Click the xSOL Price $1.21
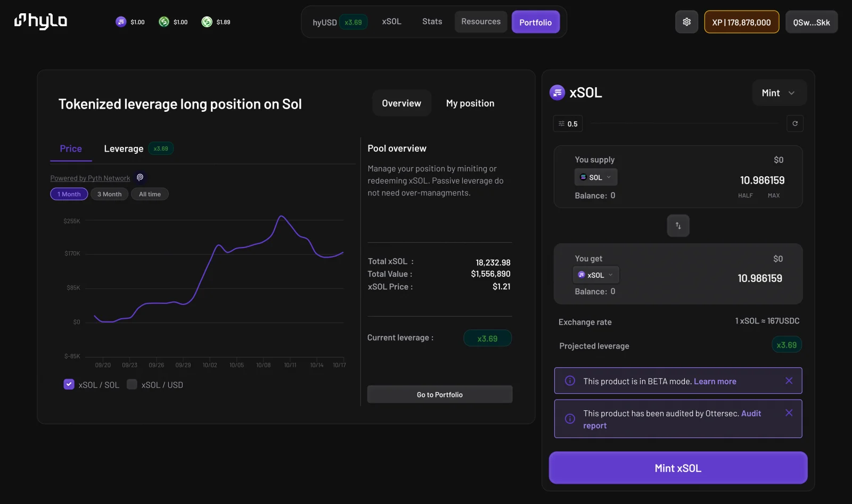 [501, 286]
